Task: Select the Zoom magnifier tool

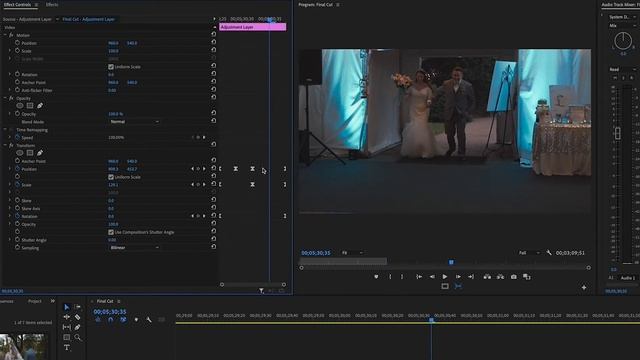Action: 77,338
